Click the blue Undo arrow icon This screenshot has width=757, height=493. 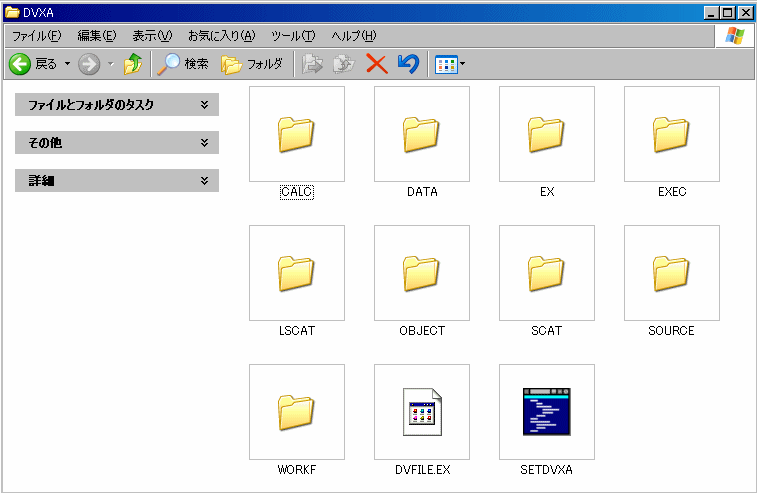click(408, 64)
